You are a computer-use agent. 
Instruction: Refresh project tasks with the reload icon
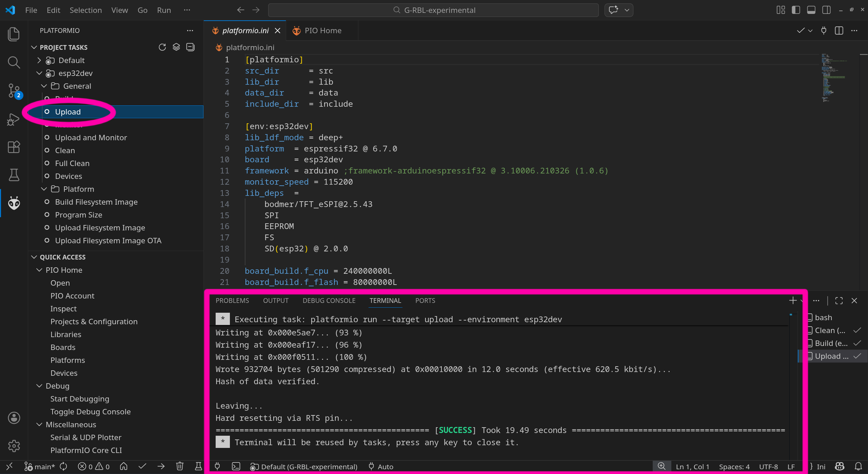pos(162,47)
